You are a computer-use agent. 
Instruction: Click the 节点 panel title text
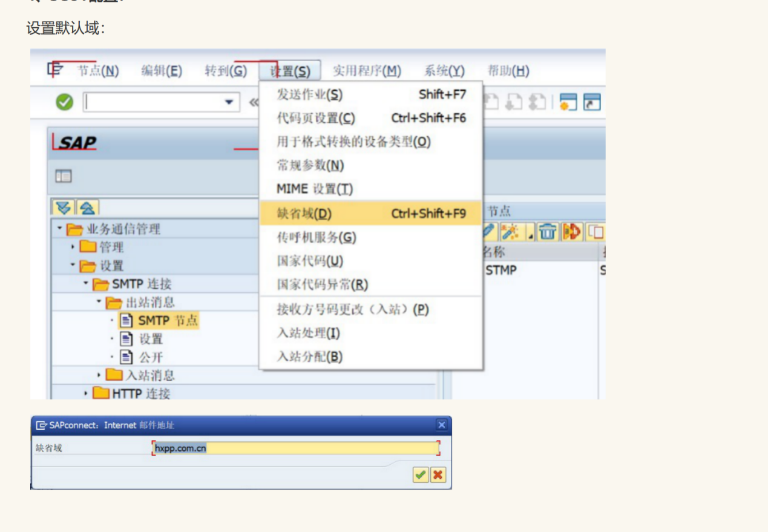coord(499,211)
